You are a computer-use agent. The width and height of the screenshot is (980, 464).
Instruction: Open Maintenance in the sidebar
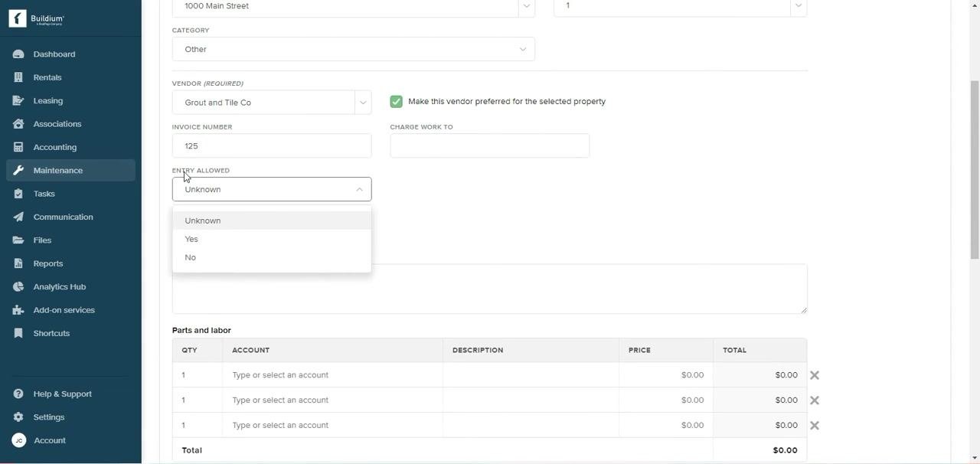pos(58,171)
